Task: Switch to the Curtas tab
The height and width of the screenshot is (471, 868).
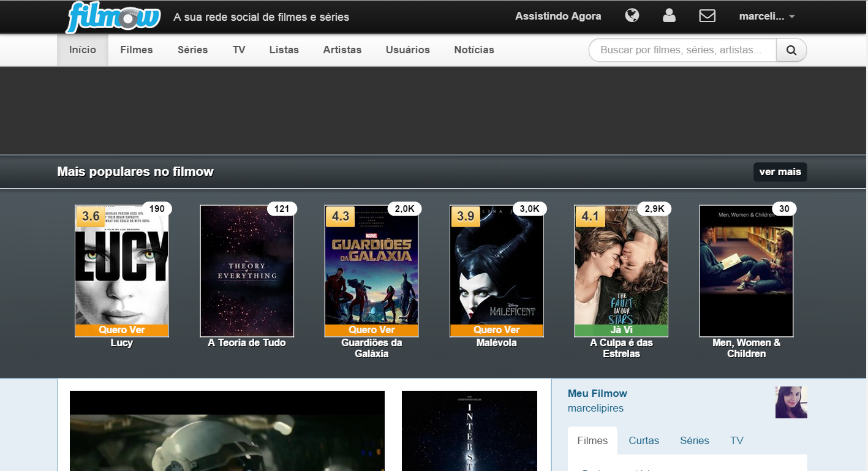Action: coord(644,440)
